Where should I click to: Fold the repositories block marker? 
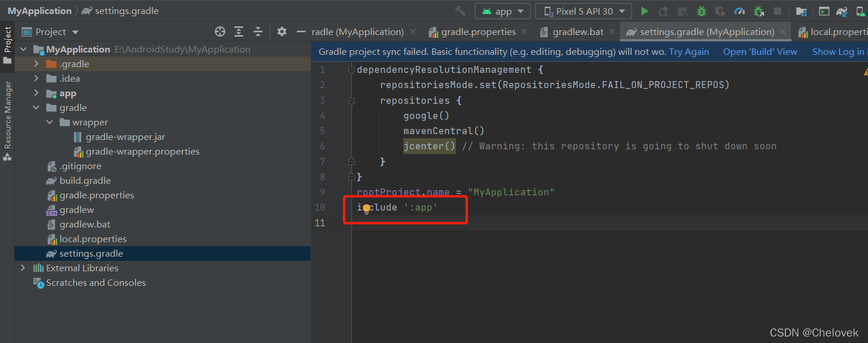coord(351,100)
